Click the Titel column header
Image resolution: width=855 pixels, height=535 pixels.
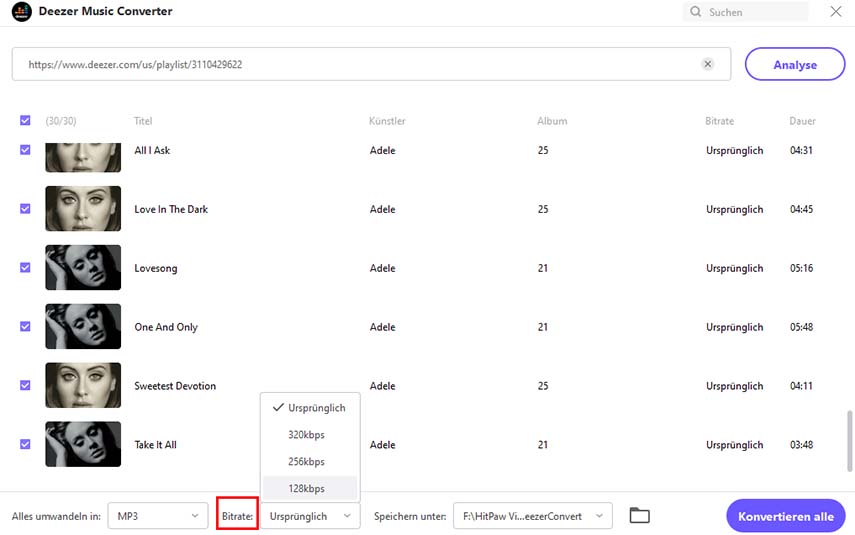click(143, 121)
